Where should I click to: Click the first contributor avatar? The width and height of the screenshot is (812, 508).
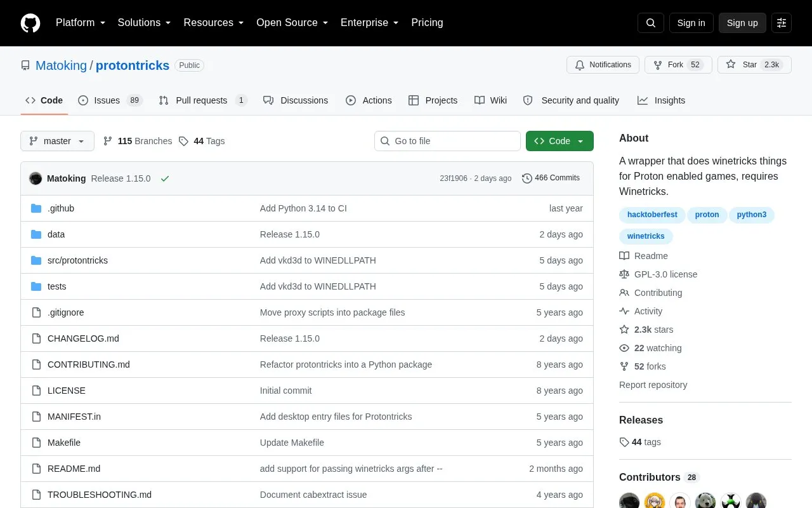click(x=629, y=502)
